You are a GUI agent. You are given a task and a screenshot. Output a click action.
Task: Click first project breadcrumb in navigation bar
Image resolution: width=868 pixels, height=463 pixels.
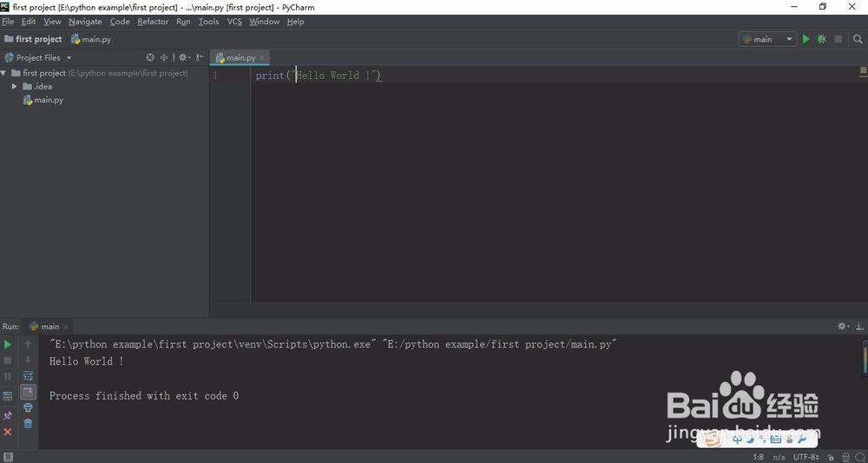(x=33, y=39)
